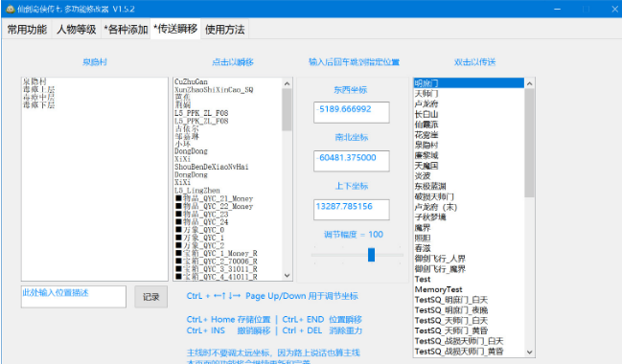Select 宝箱_QYC_2_70006_R in the list
Image resolution: width=622 pixels, height=364 pixels.
217,261
